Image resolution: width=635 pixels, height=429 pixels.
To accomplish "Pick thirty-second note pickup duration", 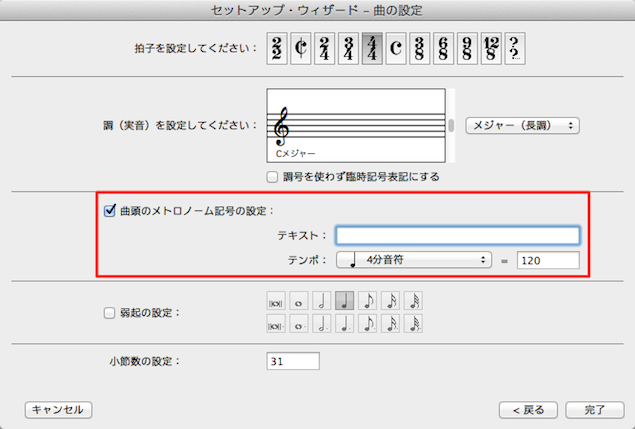I will [413, 301].
